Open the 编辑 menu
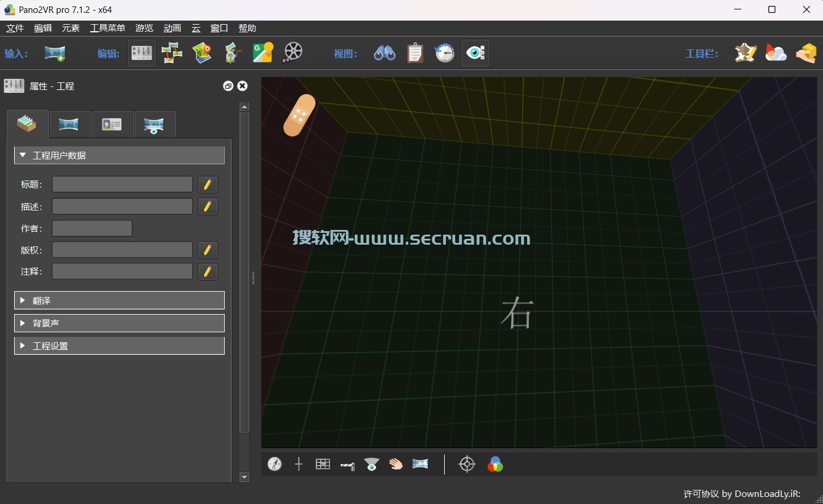 [43, 28]
